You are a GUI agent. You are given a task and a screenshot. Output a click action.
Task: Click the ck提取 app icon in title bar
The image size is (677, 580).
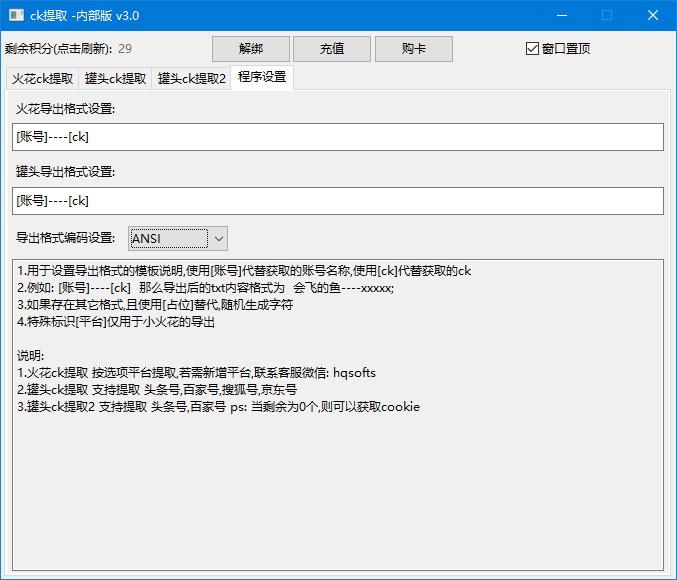coord(17,15)
